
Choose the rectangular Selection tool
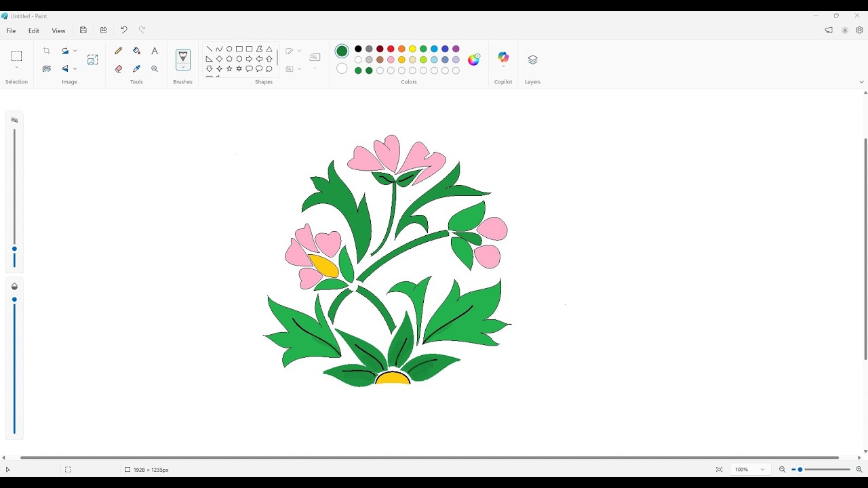coord(17,56)
